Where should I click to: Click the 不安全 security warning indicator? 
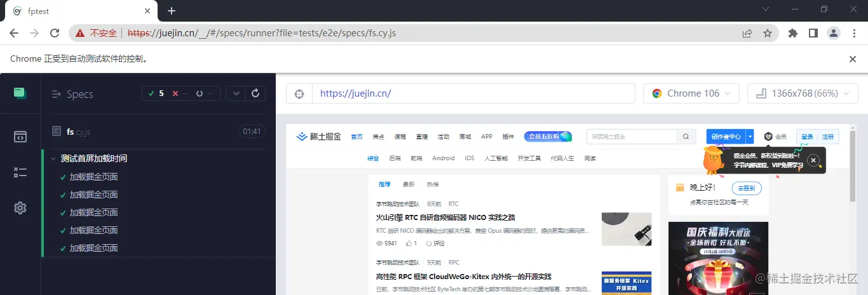[97, 33]
